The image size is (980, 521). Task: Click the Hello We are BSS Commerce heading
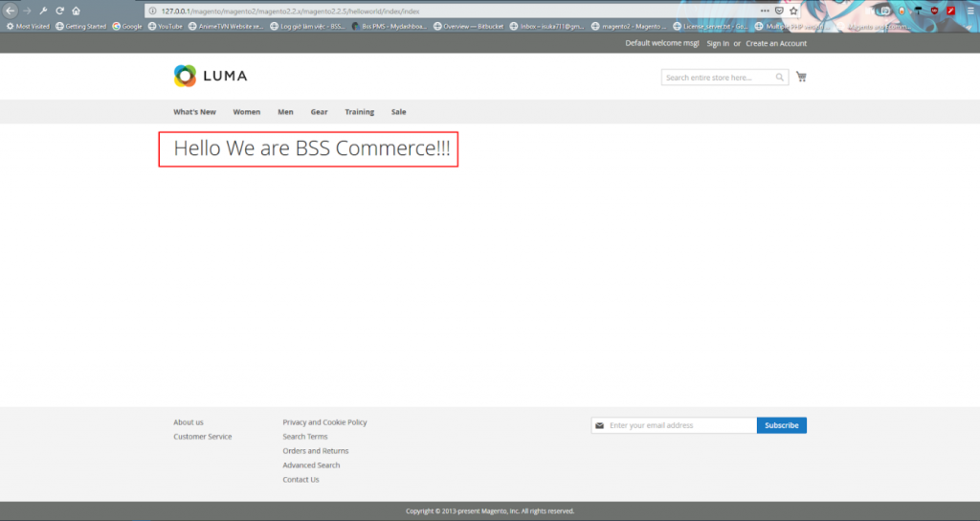(x=311, y=148)
